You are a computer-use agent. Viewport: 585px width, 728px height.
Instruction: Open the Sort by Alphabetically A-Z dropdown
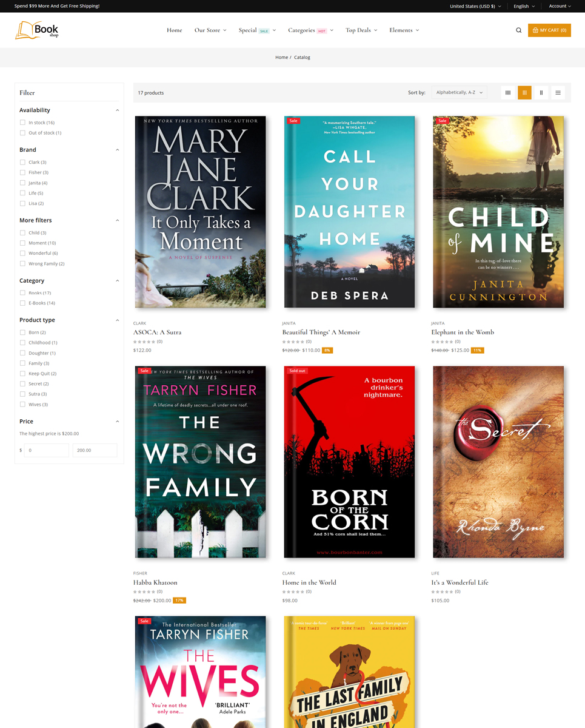click(460, 93)
